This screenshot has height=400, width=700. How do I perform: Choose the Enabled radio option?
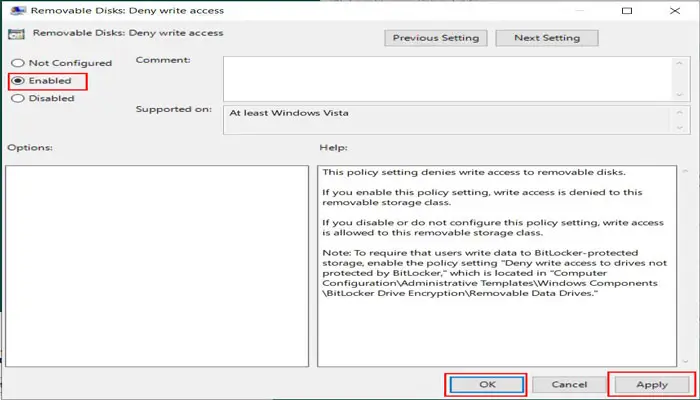coord(17,81)
